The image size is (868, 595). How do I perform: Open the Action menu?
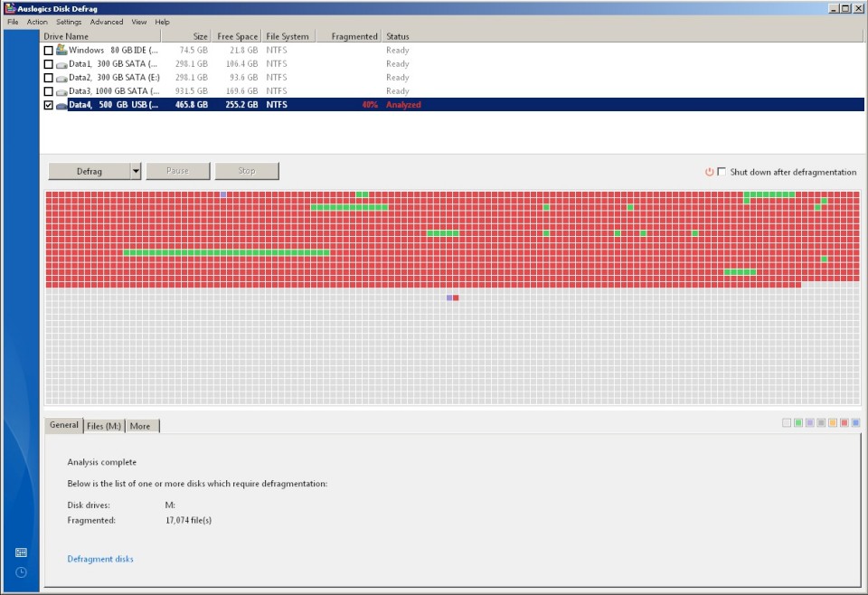(37, 22)
